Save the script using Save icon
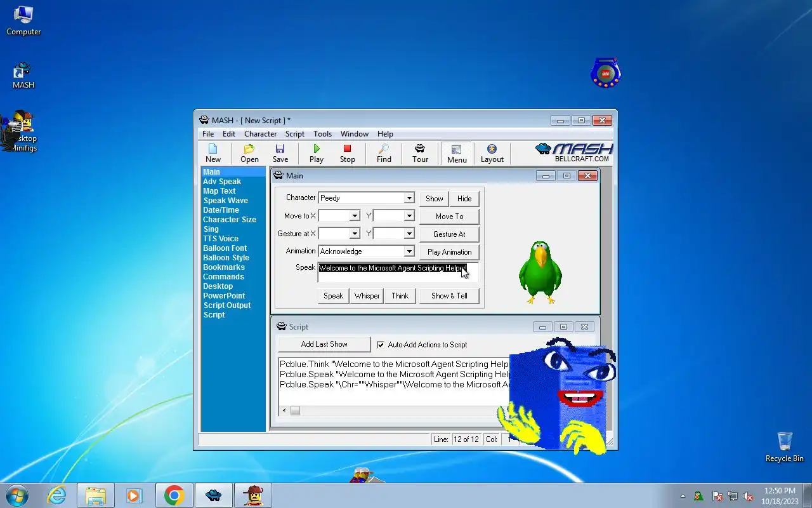Viewport: 812px width, 508px height. pyautogui.click(x=280, y=153)
